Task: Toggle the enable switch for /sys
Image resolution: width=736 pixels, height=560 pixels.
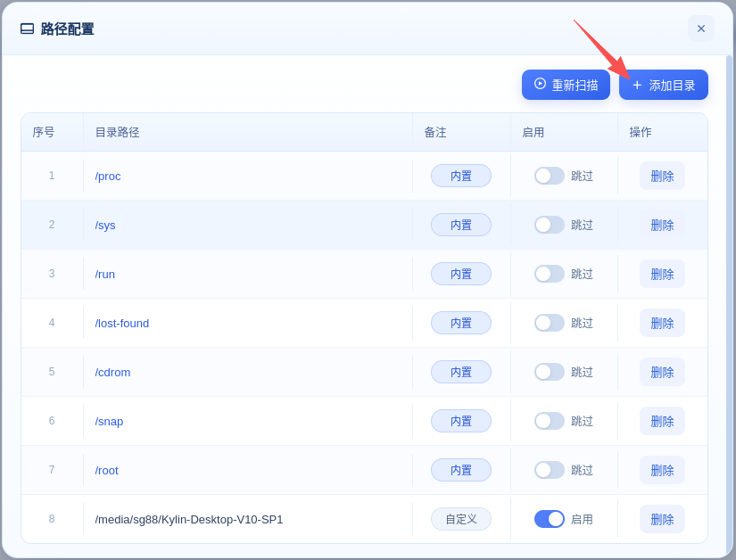Action: click(549, 225)
